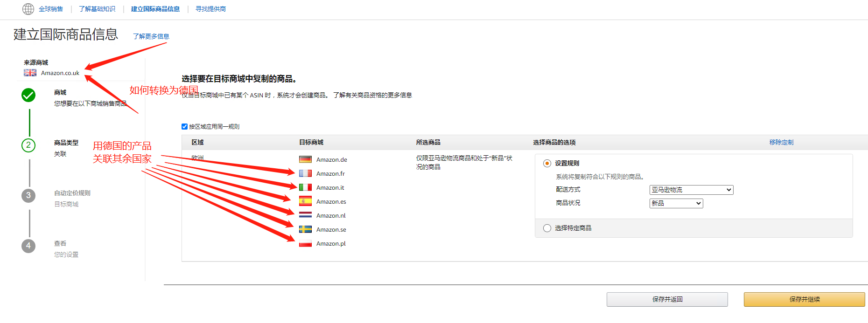Click the Amazon.se marketplace name
The height and width of the screenshot is (323, 868).
click(x=331, y=229)
